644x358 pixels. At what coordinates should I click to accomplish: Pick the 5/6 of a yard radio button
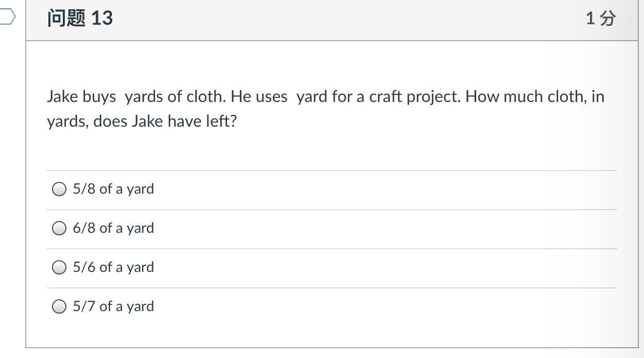[x=59, y=267]
